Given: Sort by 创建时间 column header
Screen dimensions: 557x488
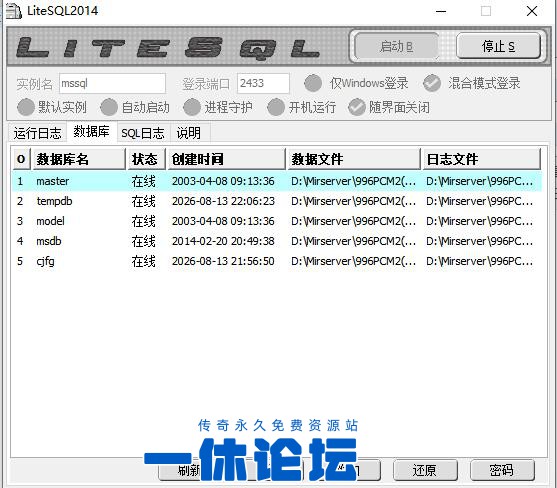Looking at the screenshot, I should [x=226, y=159].
